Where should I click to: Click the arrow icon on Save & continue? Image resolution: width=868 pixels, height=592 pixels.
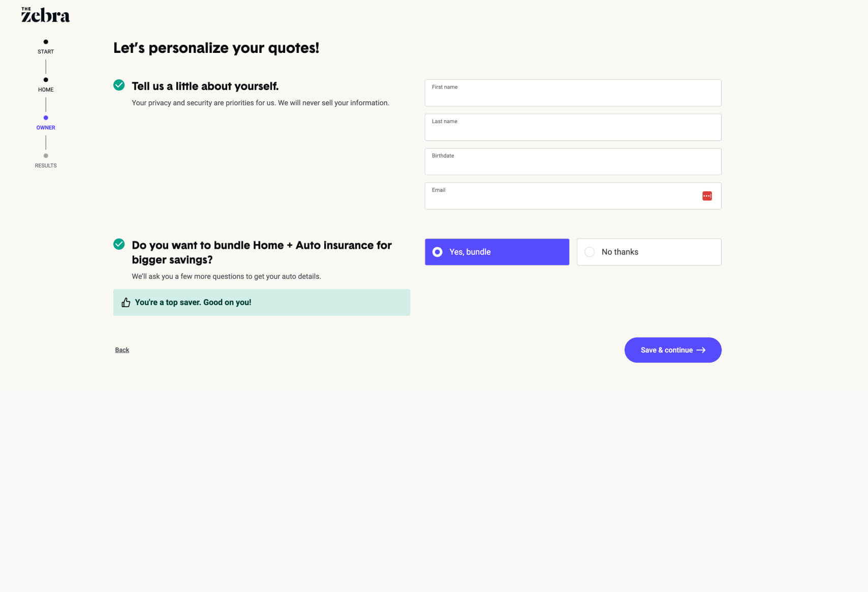pos(701,350)
